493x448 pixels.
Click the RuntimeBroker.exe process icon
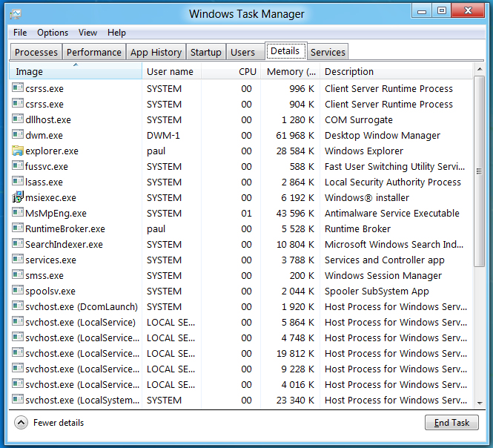(x=18, y=228)
